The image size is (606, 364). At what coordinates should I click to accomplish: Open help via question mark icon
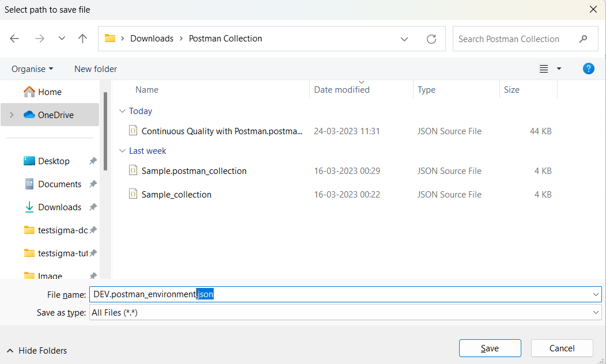588,69
